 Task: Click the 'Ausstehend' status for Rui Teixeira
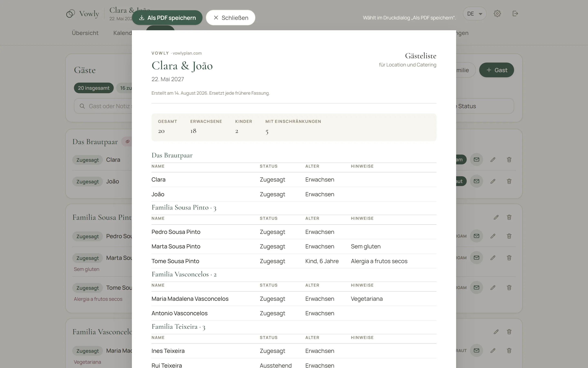[276, 365]
